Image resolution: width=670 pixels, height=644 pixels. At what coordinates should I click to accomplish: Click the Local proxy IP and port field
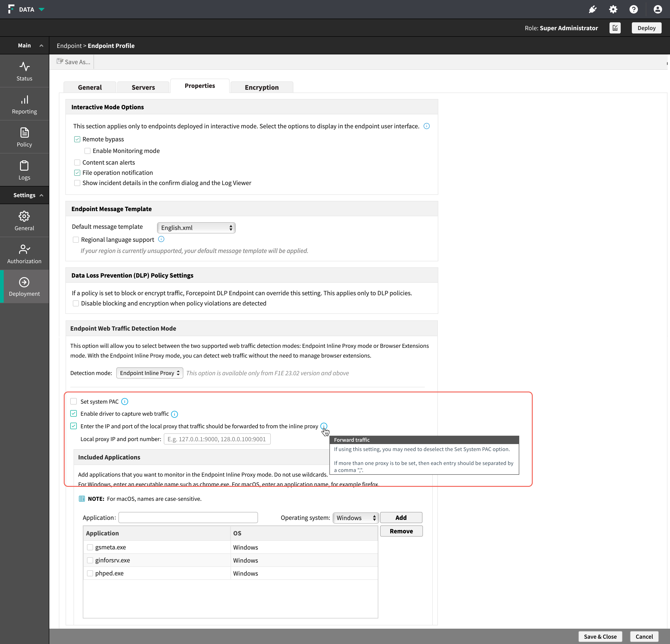[217, 439]
